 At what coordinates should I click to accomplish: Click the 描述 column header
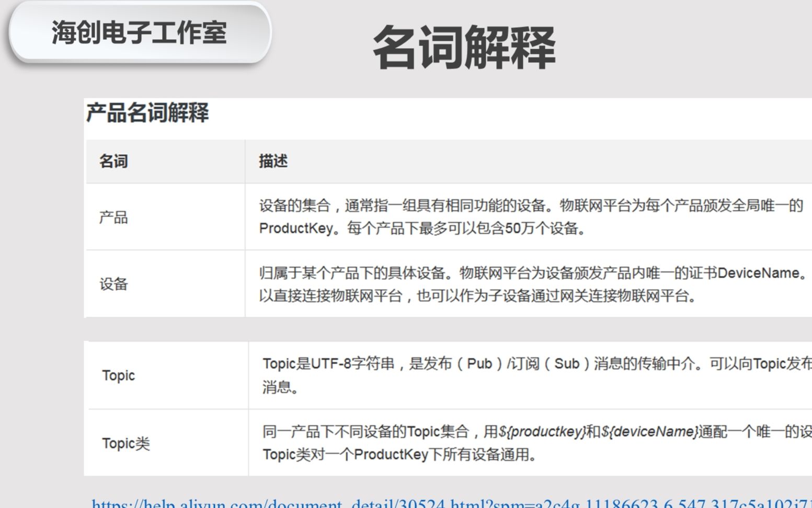click(x=273, y=161)
